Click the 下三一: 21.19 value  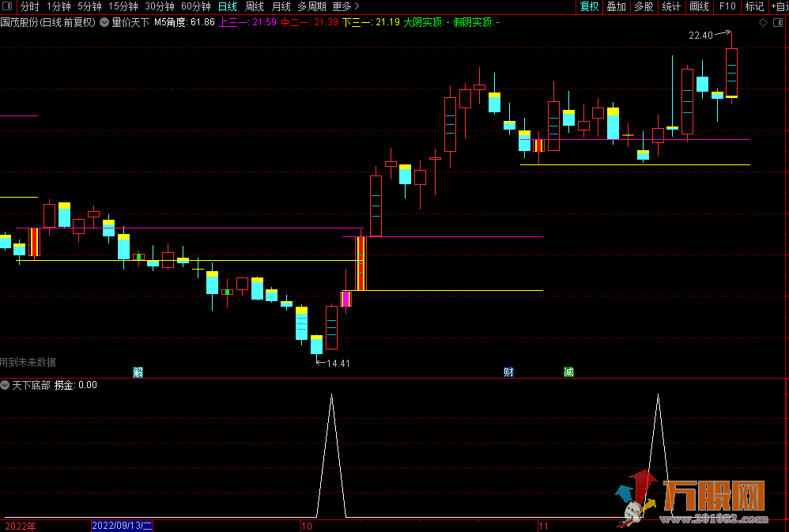[372, 22]
